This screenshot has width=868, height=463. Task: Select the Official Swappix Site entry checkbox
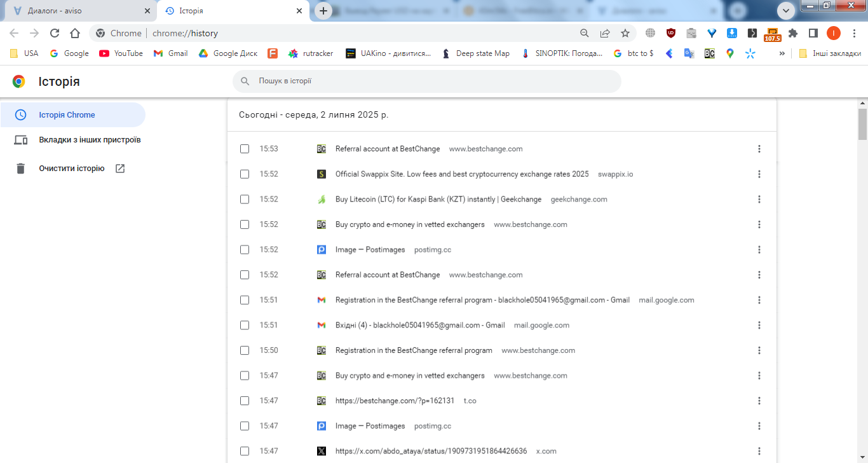click(x=245, y=174)
